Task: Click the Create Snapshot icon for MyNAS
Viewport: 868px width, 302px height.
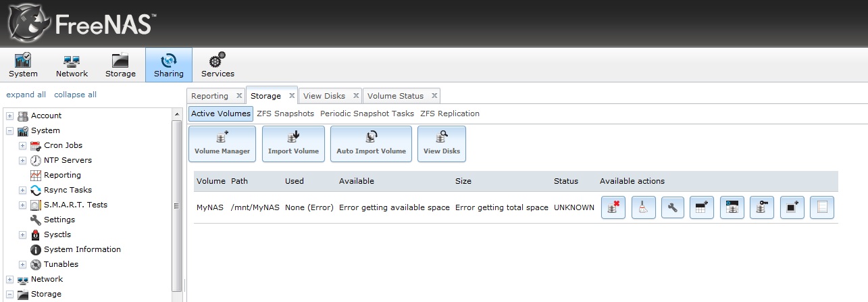Action: pos(792,208)
